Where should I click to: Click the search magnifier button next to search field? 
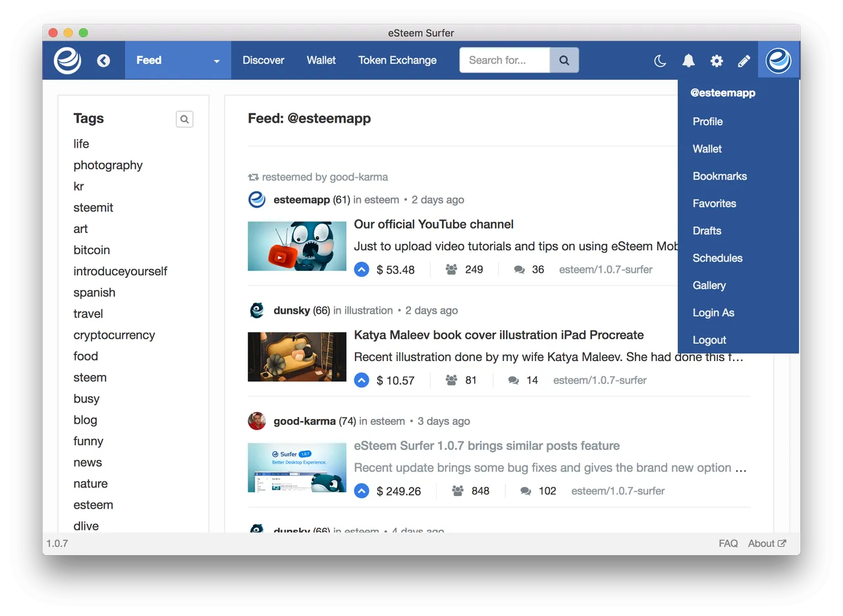[564, 60]
